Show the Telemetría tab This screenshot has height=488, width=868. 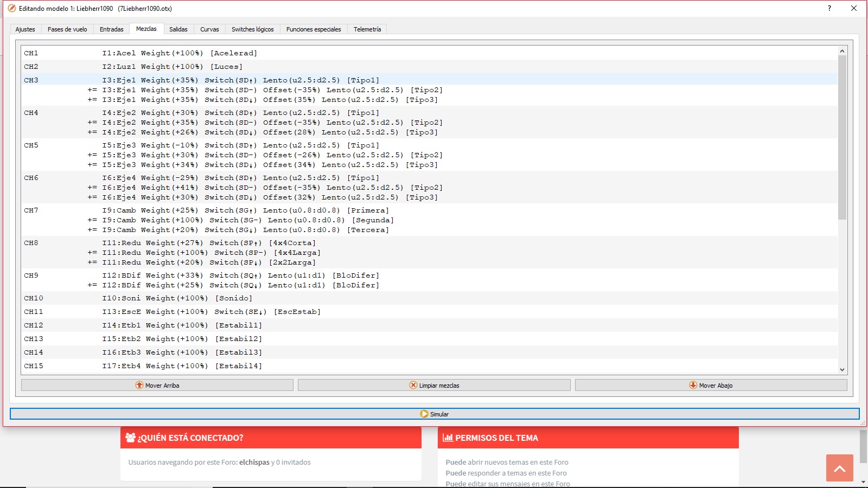click(367, 29)
